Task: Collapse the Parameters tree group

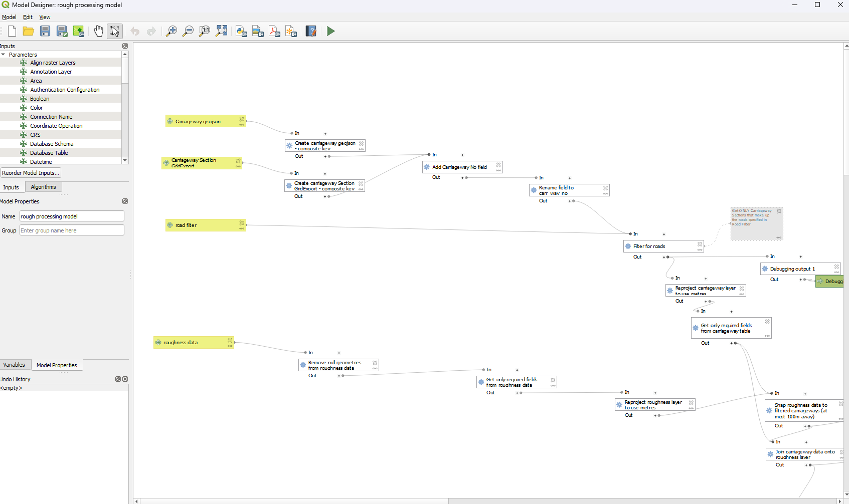Action: pyautogui.click(x=3, y=55)
